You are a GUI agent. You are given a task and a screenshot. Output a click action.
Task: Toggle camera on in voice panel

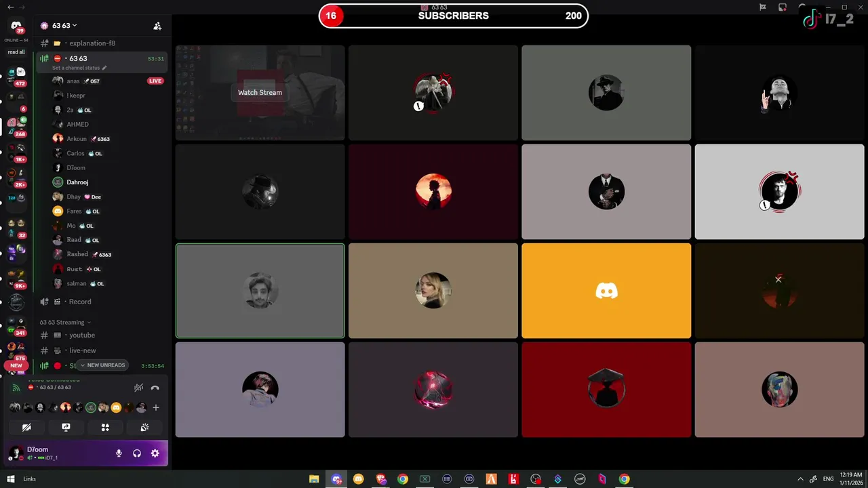(26, 428)
